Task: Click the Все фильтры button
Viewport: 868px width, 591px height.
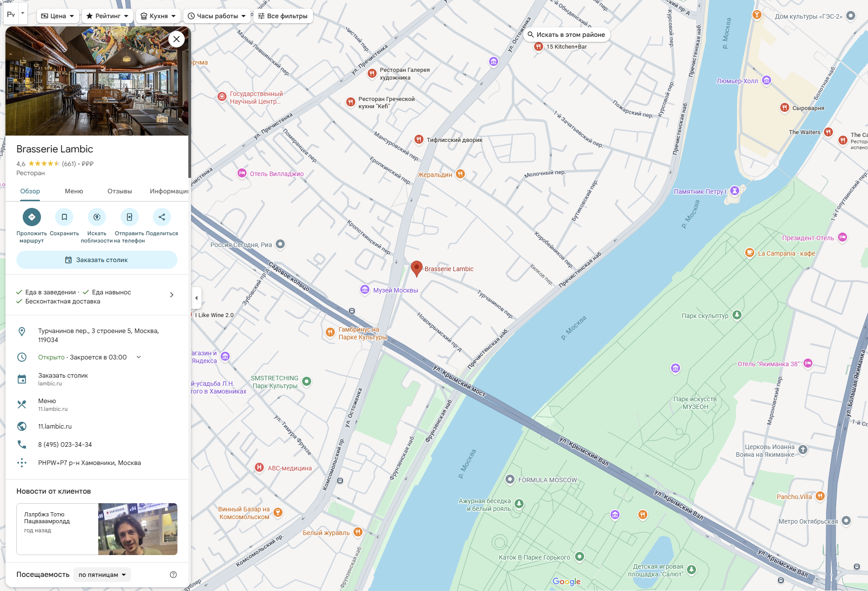Action: pyautogui.click(x=283, y=16)
